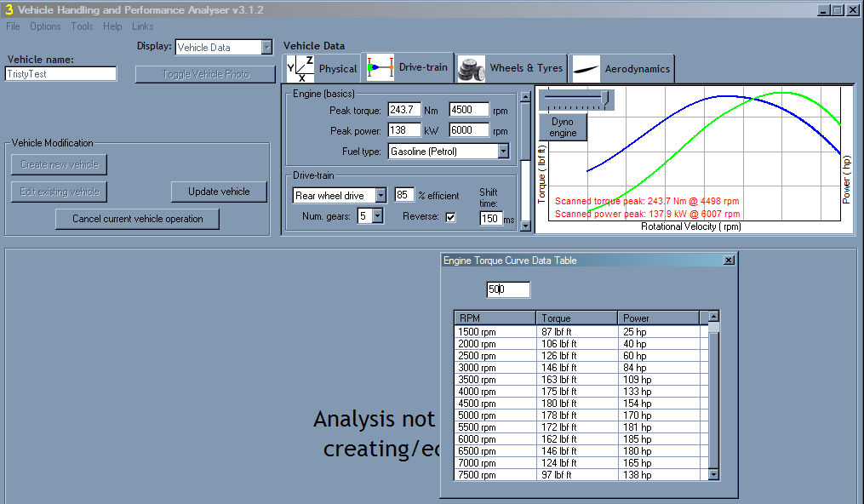Click the Dyno engine button
The image size is (864, 504).
[x=562, y=127]
